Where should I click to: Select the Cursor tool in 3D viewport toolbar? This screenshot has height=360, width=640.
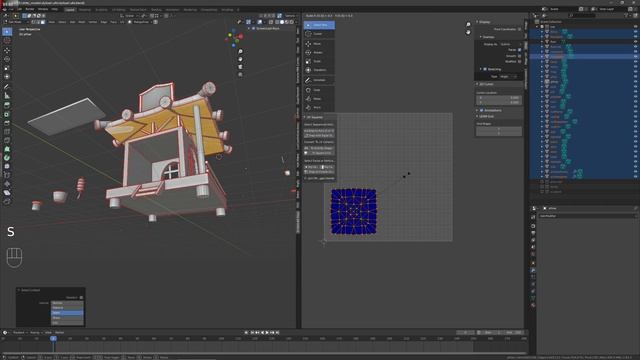(7, 41)
